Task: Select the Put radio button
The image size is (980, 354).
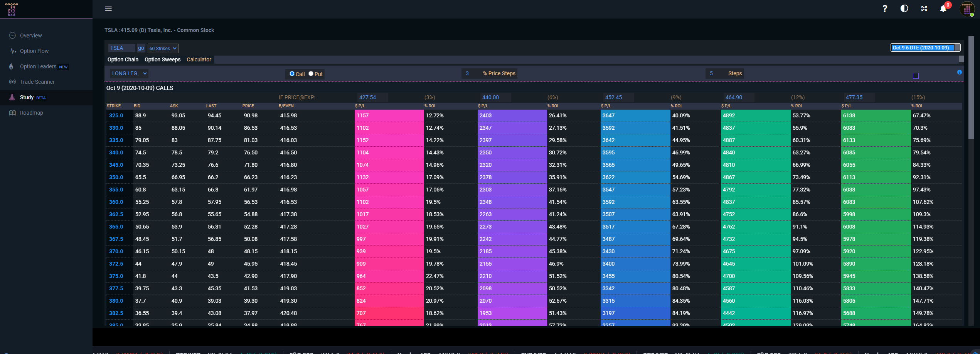Action: 311,74
